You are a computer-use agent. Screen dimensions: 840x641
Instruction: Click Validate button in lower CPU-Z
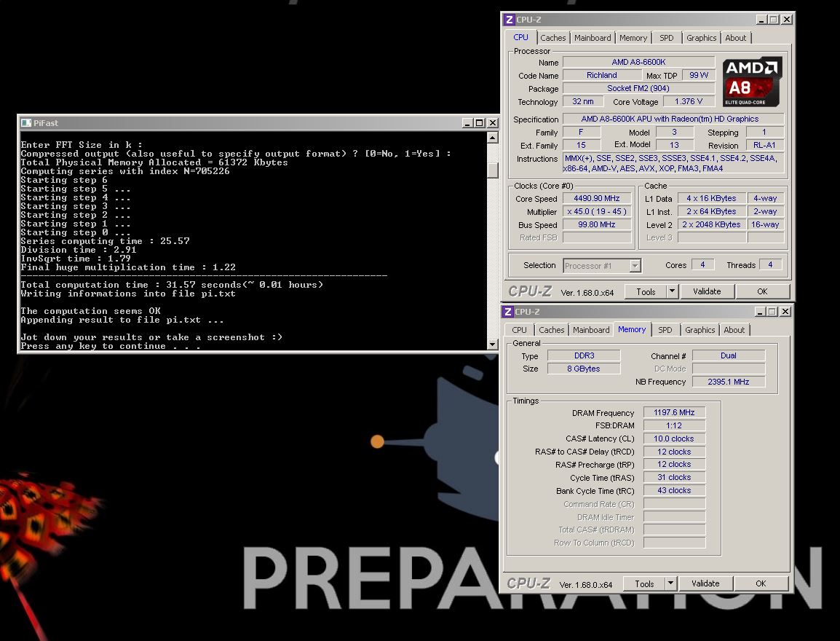[x=705, y=583]
